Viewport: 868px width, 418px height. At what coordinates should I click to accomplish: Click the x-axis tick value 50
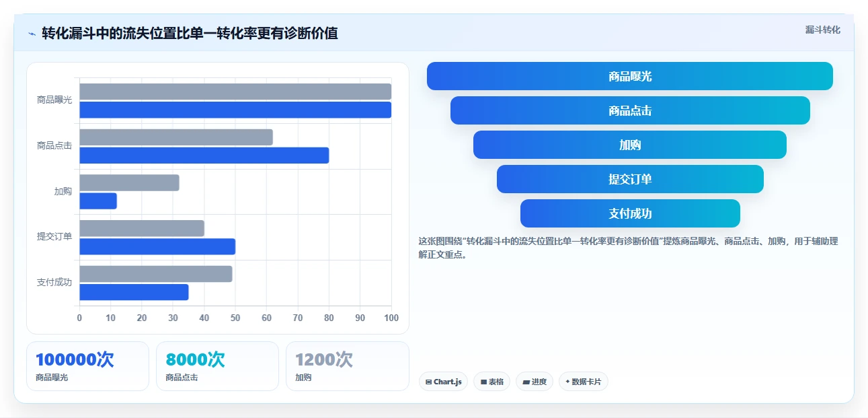pyautogui.click(x=235, y=318)
